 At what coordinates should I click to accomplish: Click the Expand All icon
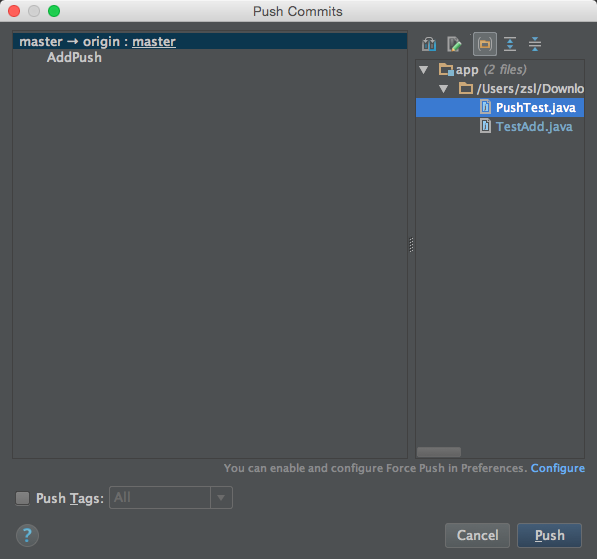tap(510, 44)
